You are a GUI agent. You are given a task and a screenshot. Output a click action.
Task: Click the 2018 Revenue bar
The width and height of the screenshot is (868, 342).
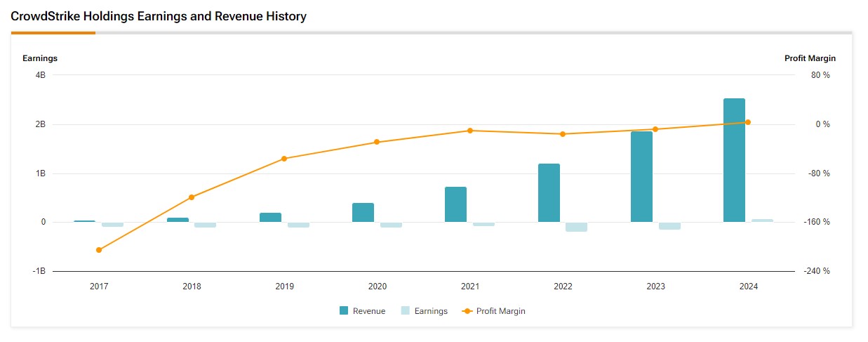(178, 220)
